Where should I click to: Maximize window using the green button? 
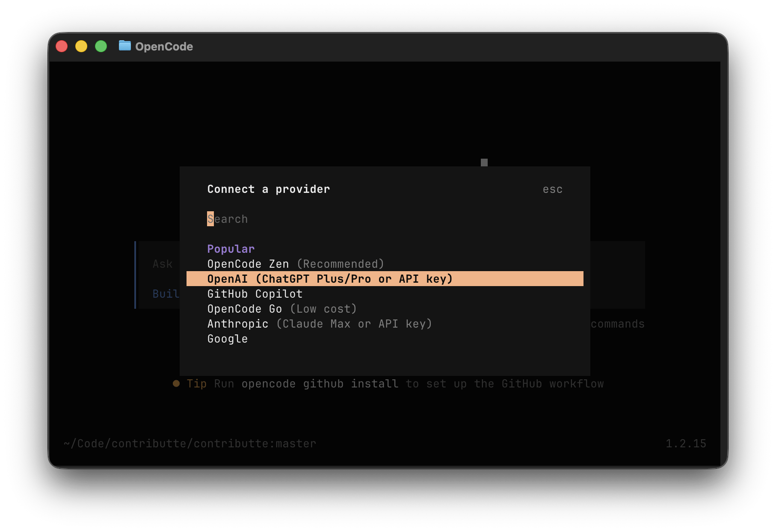pos(101,46)
